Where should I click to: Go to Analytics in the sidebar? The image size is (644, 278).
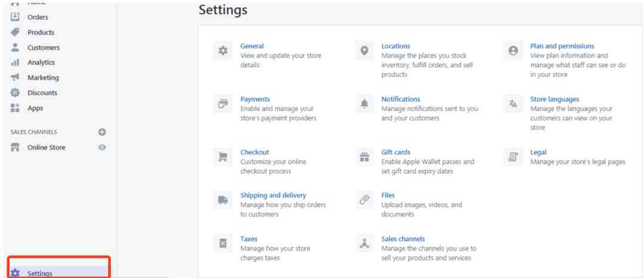(x=41, y=63)
